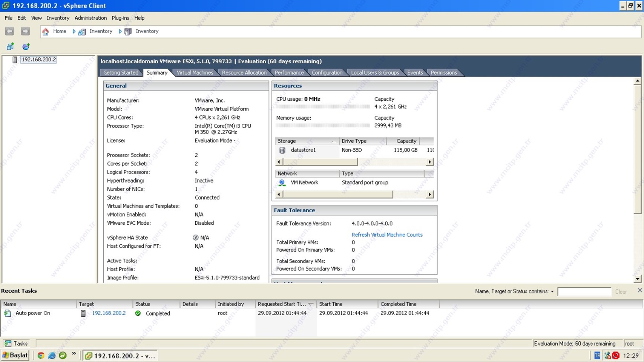Click the second Inventory breadcrumb icon
This screenshot has height=362, width=644.
coord(128,32)
